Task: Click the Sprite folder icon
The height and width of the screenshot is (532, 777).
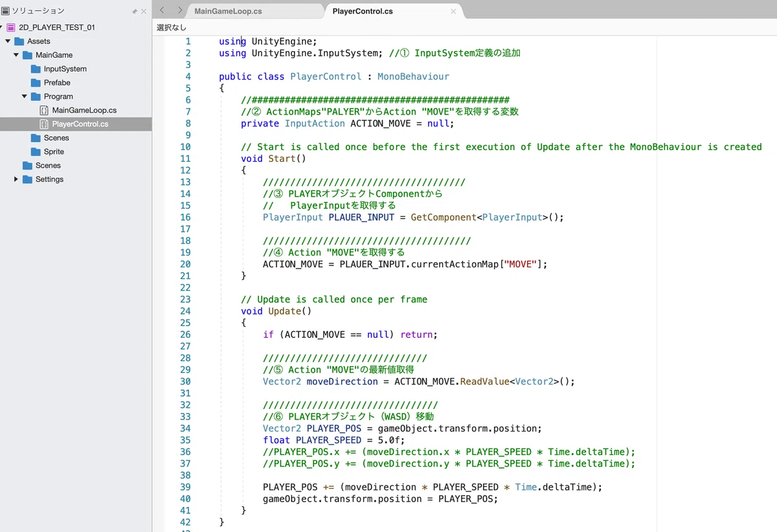Action: 36,151
